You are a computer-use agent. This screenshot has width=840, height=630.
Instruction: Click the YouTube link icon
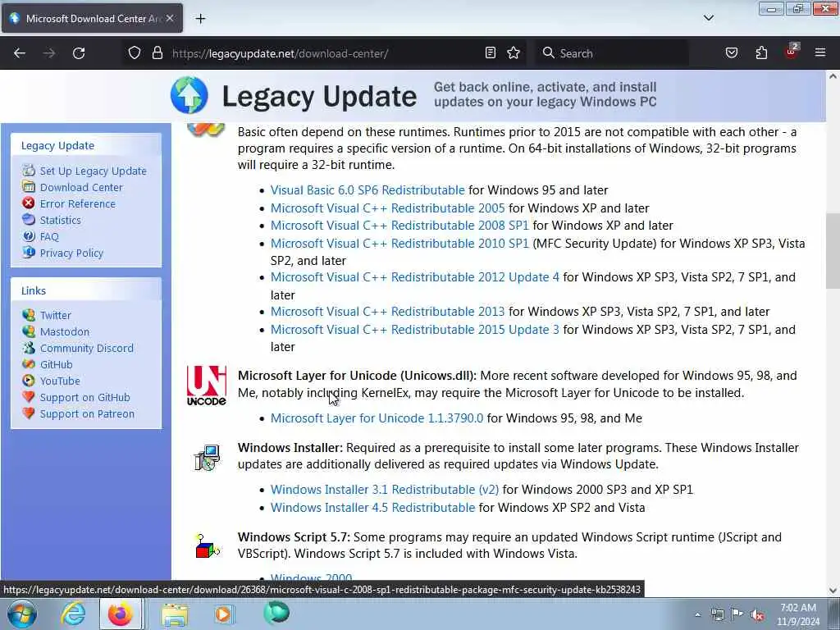[29, 381]
